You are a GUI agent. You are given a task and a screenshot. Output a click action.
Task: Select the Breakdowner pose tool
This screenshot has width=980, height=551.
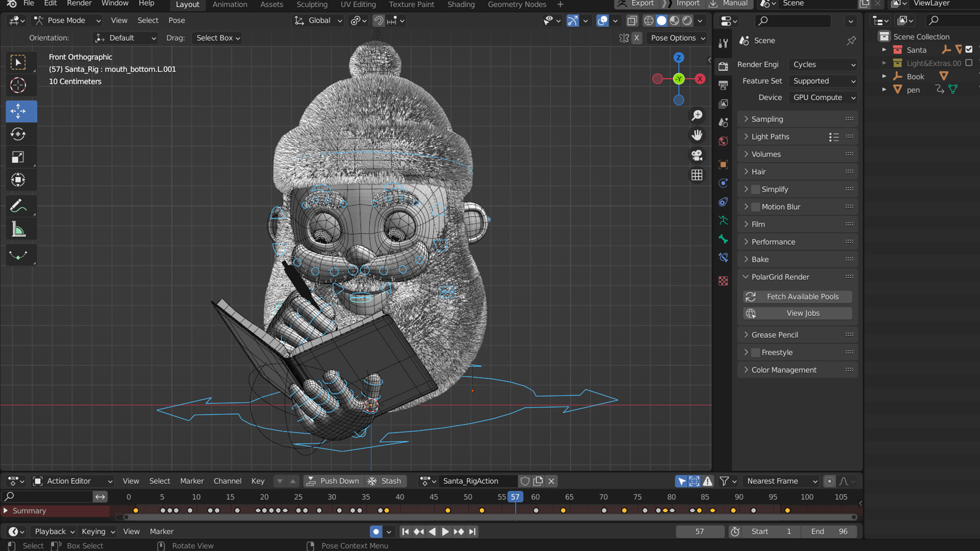point(18,255)
